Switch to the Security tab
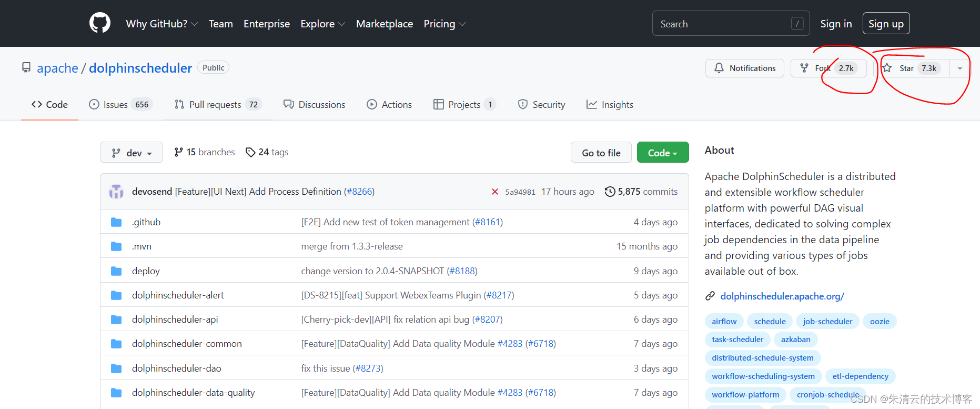 [541, 105]
